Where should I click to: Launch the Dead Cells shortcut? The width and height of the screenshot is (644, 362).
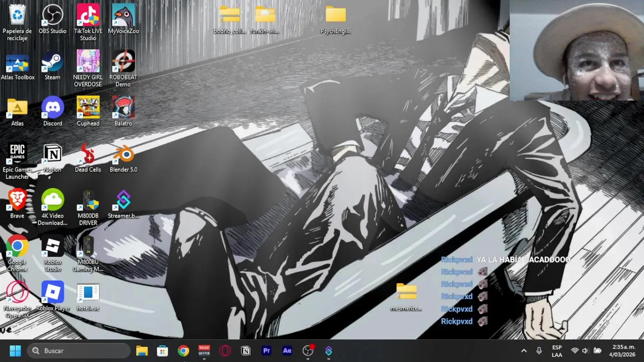click(88, 158)
